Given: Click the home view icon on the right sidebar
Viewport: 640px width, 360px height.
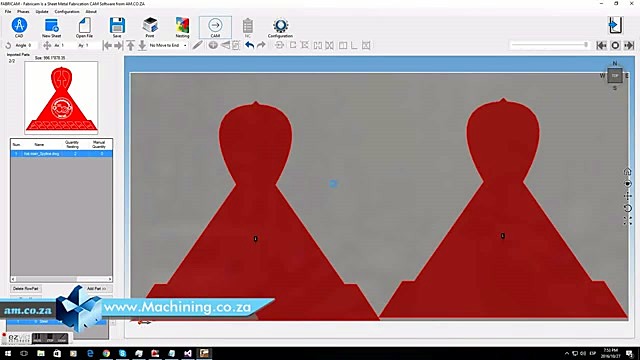Looking at the screenshot, I should 627,171.
